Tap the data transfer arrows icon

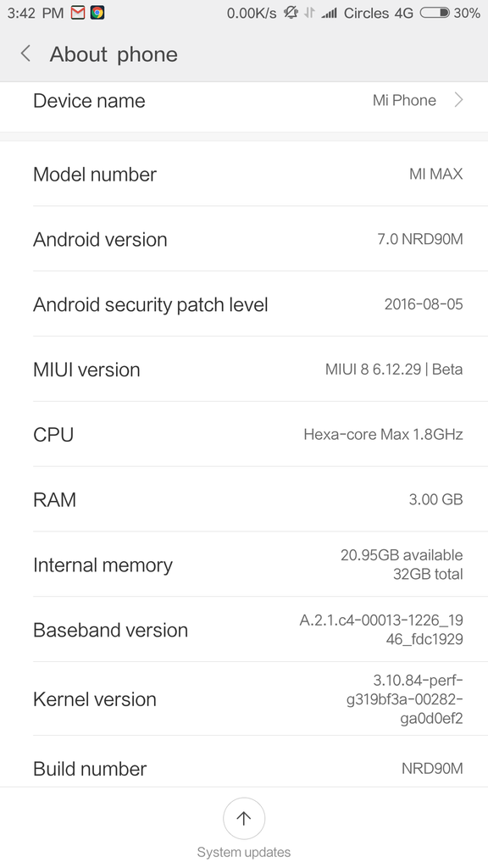tap(308, 13)
